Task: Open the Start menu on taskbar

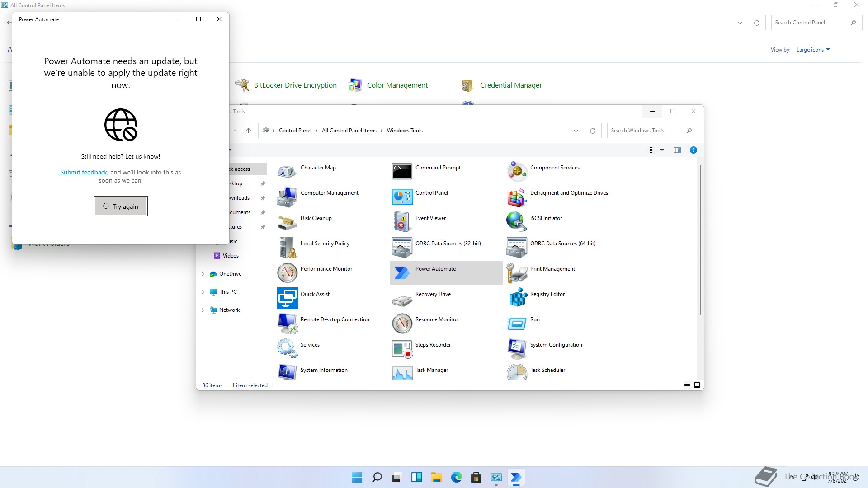Action: [357, 477]
